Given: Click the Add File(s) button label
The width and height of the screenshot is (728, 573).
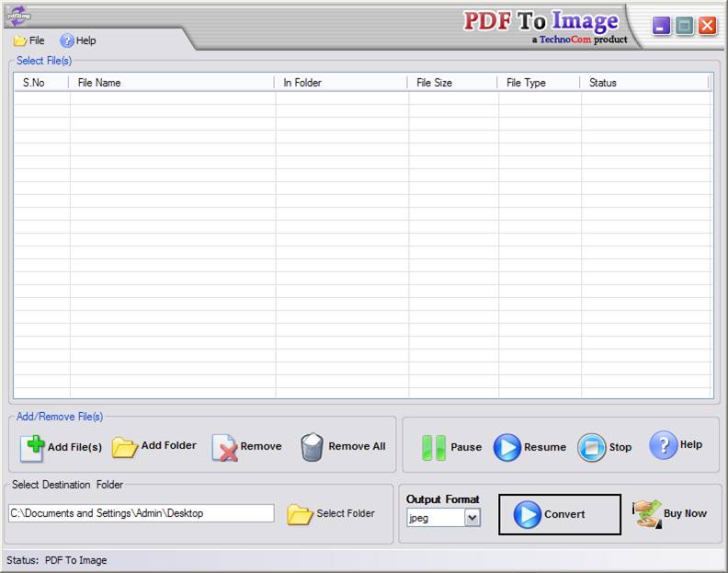Looking at the screenshot, I should pyautogui.click(x=74, y=447).
